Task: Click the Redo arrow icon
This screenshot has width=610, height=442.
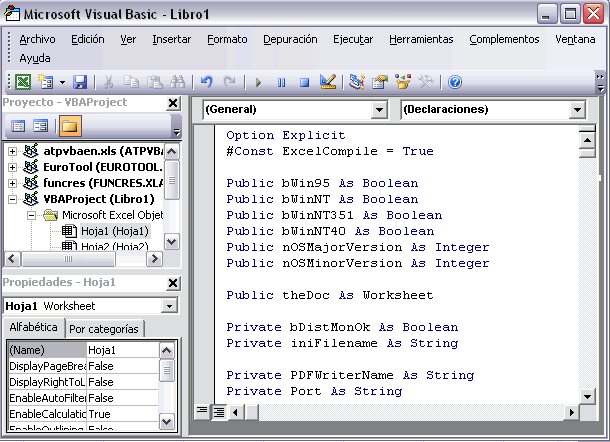Action: coord(230,82)
